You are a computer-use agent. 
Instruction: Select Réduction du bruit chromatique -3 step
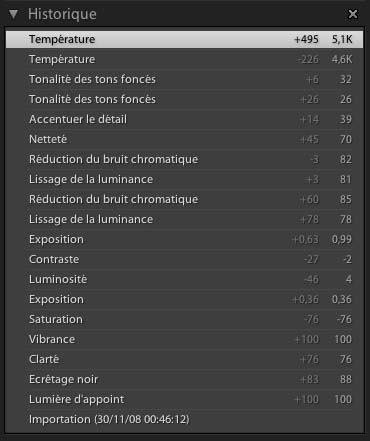[x=185, y=159]
